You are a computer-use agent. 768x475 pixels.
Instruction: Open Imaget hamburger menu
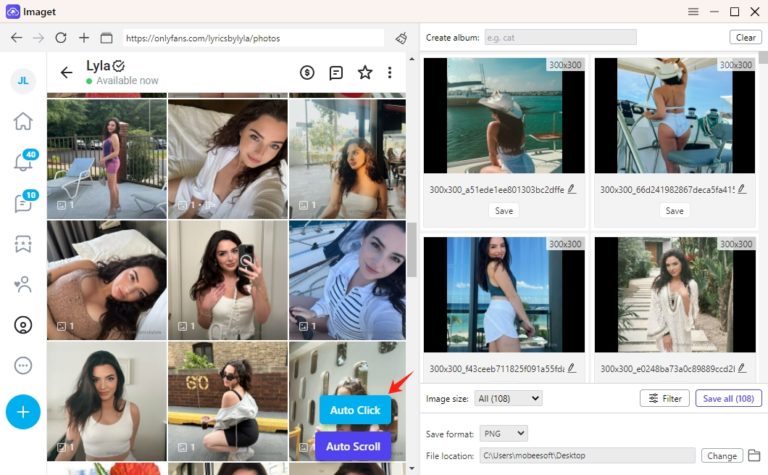coord(693,11)
